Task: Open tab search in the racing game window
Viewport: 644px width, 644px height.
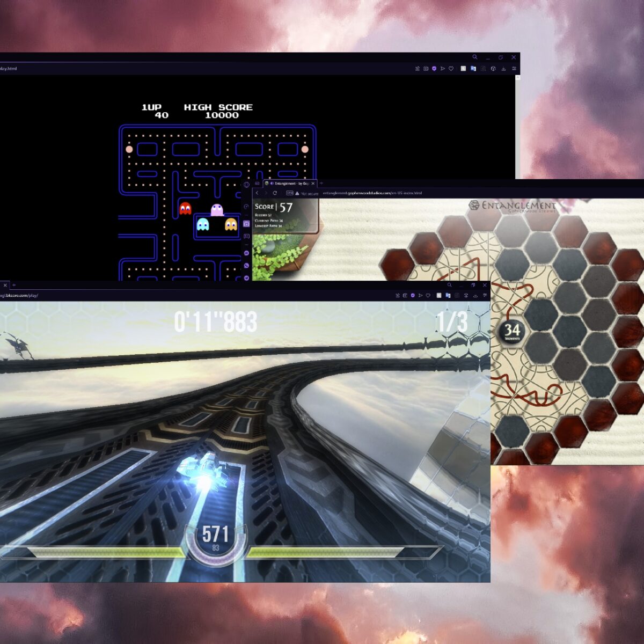Action: click(449, 285)
